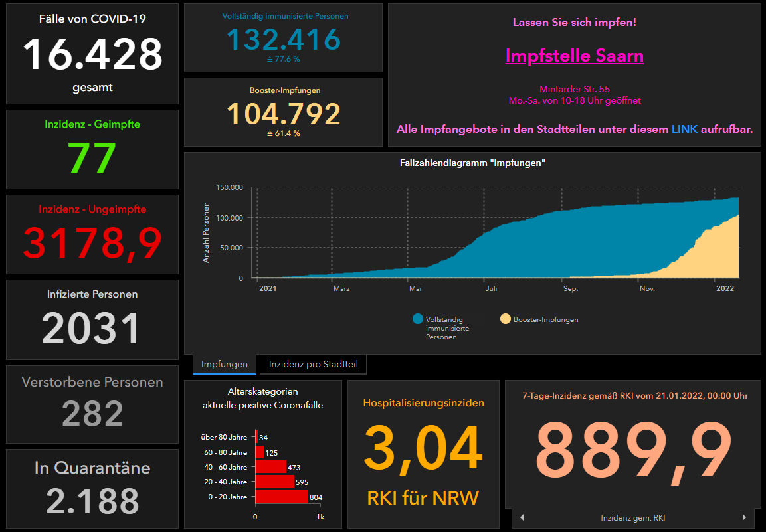The image size is (766, 532).
Task: Click the RKI für NRW label
Action: [424, 498]
